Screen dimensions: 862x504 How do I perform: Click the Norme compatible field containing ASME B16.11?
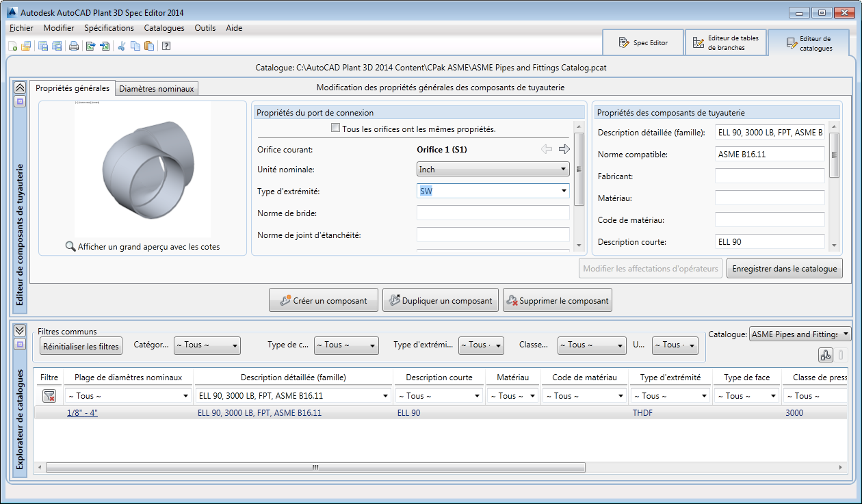coord(770,154)
